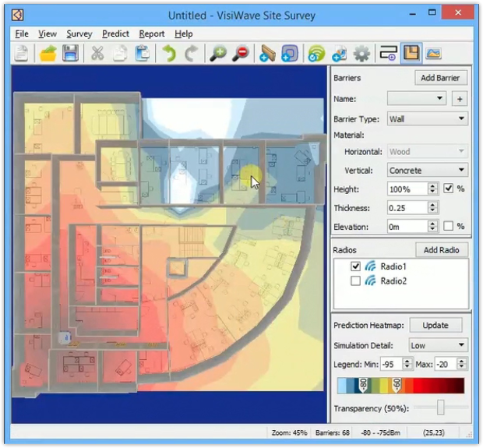Viewport: 483px width, 448px height.
Task: Select the Radio1 label in the list
Action: pyautogui.click(x=393, y=266)
